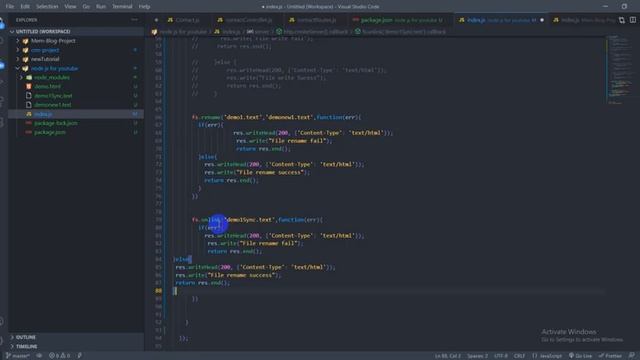This screenshot has height=360, width=640.
Task: Click the 'demo1Sync.text' string in code
Action: tap(250, 220)
